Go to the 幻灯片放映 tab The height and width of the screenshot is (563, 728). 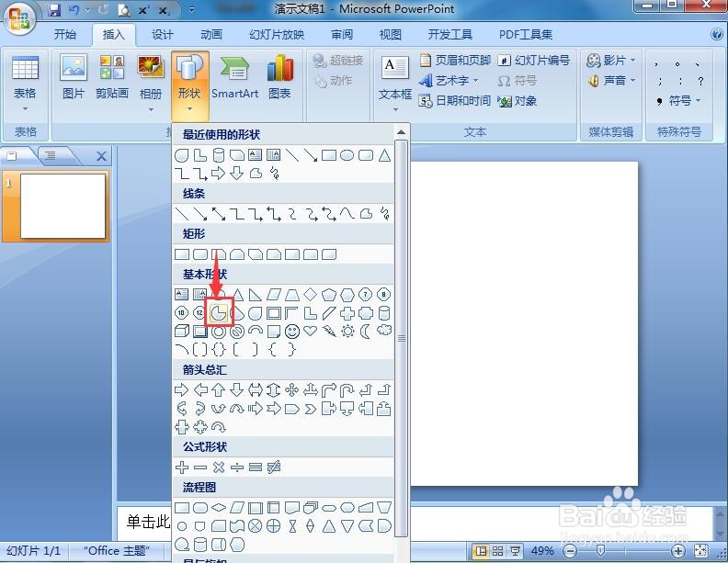tap(277, 34)
